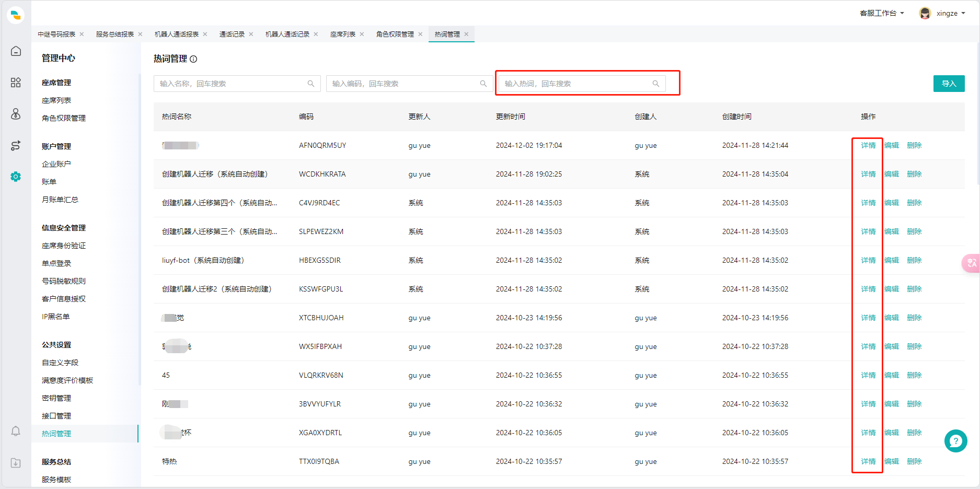This screenshot has height=489, width=980.
Task: Open 满意度评价模板 in the sidebar
Action: 67,380
